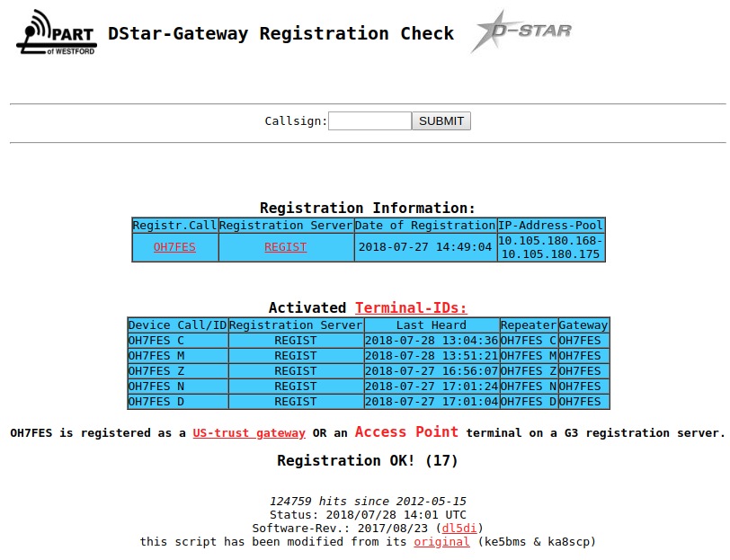The image size is (730, 560).
Task: Select device row OH7FES C
Action: click(369, 341)
